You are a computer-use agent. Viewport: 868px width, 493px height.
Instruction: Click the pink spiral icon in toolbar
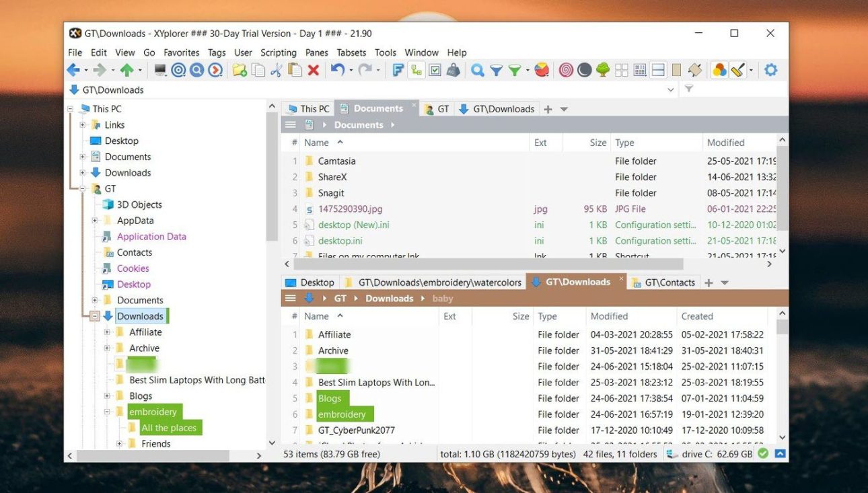pos(566,70)
